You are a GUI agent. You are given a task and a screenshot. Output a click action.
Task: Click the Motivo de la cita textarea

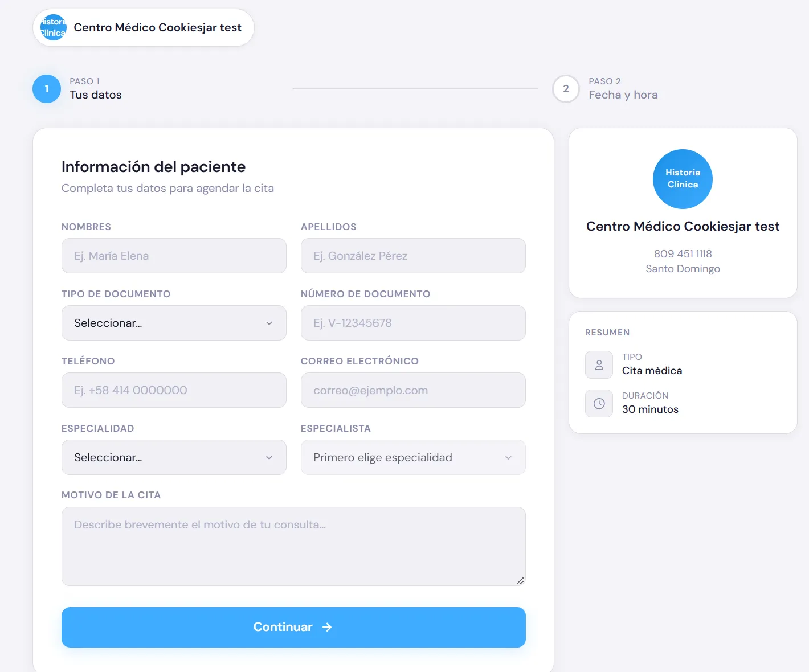coord(293,546)
